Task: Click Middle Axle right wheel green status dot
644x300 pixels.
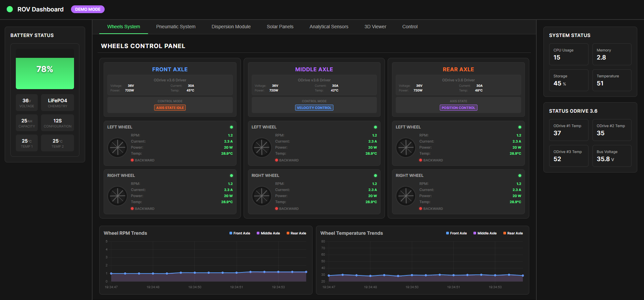Action: pos(375,176)
